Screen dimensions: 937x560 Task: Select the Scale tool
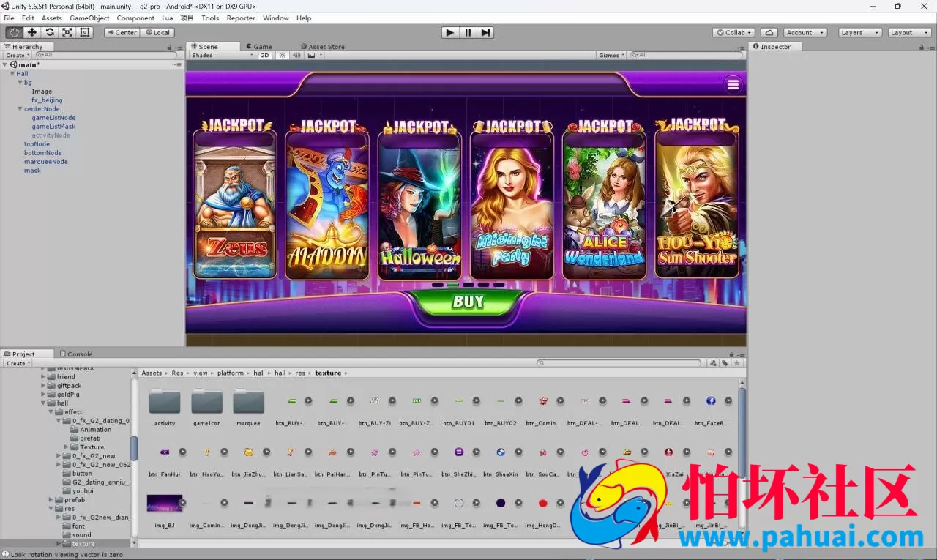tap(67, 32)
